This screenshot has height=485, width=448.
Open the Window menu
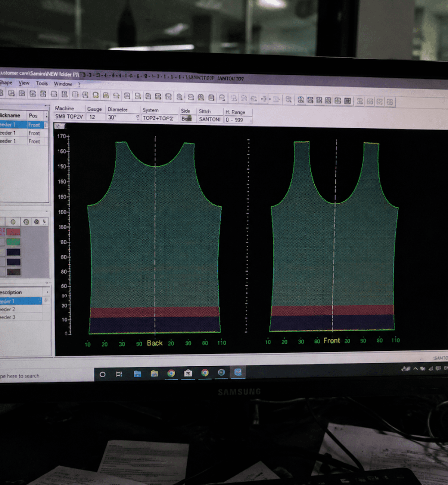pos(63,84)
